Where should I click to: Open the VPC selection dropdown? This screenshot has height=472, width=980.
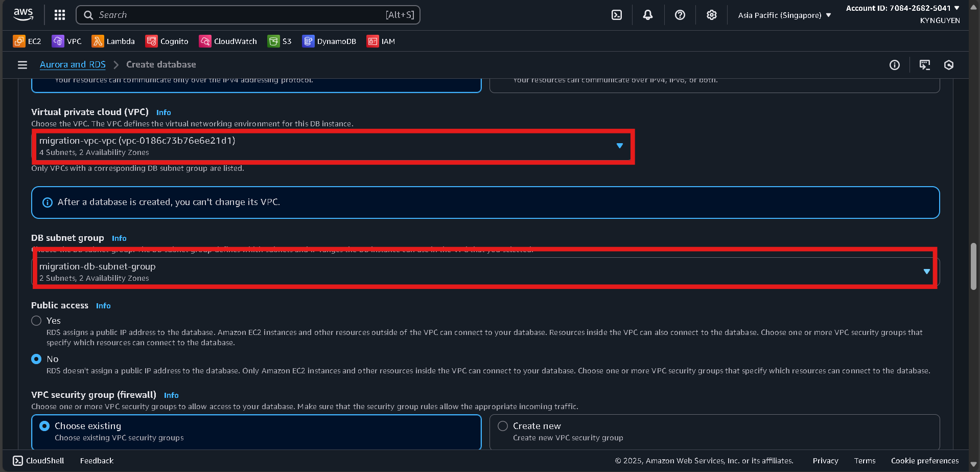coord(619,146)
